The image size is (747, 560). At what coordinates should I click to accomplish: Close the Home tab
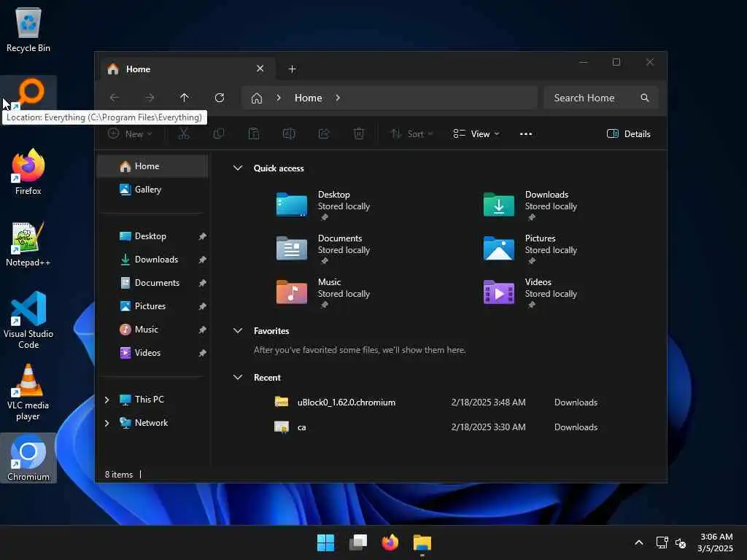click(x=260, y=69)
